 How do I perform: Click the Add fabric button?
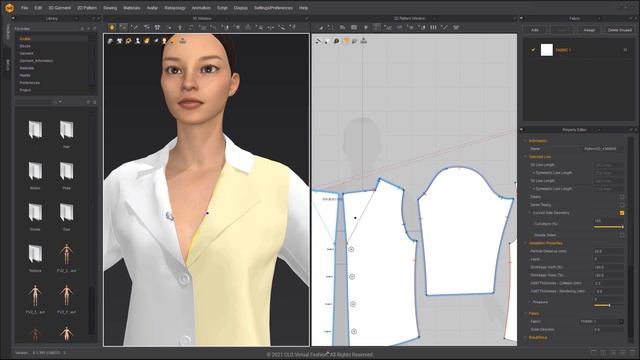coord(535,30)
